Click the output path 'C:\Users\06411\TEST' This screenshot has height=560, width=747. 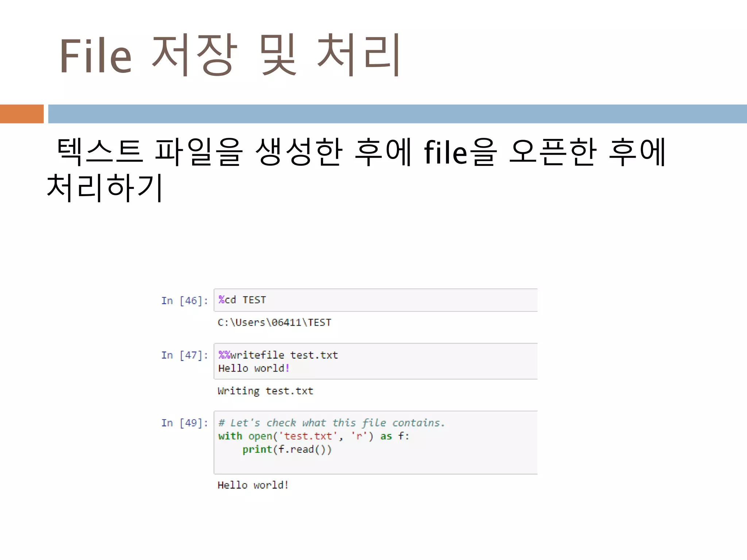(274, 323)
